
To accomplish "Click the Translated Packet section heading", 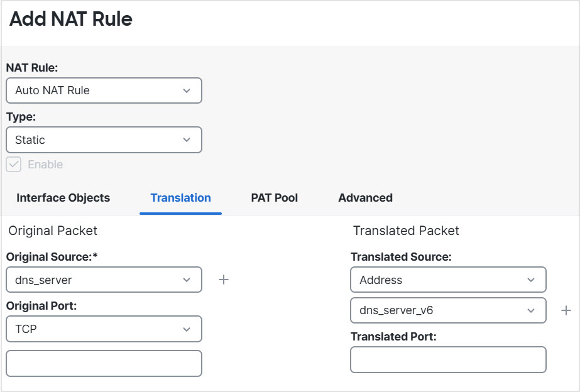I will pos(406,231).
